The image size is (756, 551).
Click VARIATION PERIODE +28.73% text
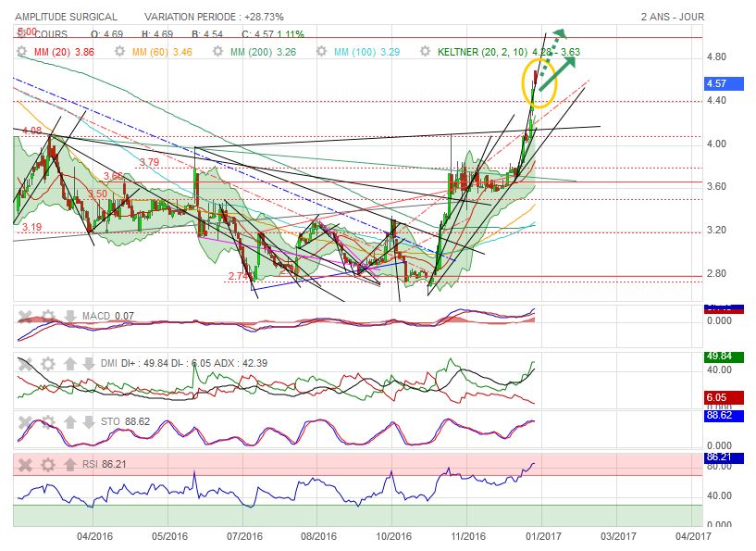pyautogui.click(x=214, y=17)
